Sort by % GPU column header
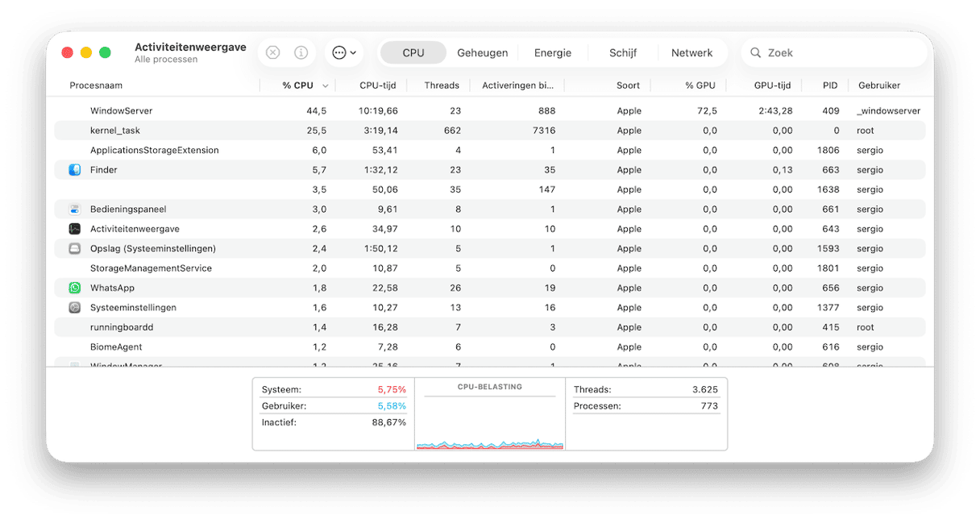This screenshot has width=980, height=523. pos(700,85)
